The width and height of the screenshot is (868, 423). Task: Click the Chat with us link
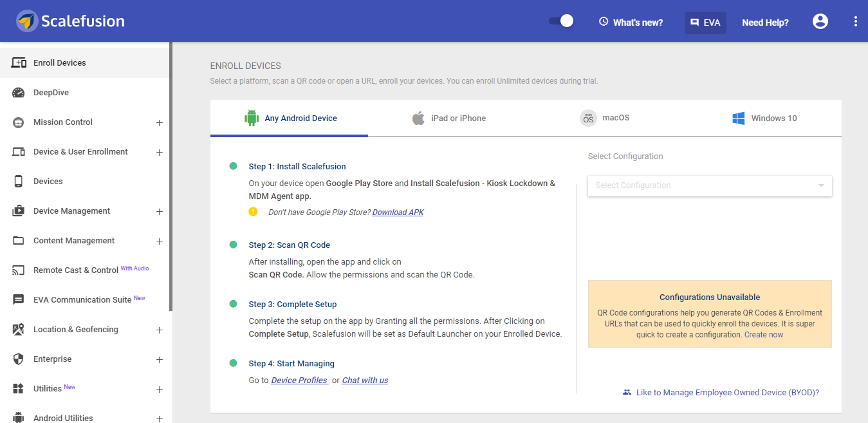(365, 380)
